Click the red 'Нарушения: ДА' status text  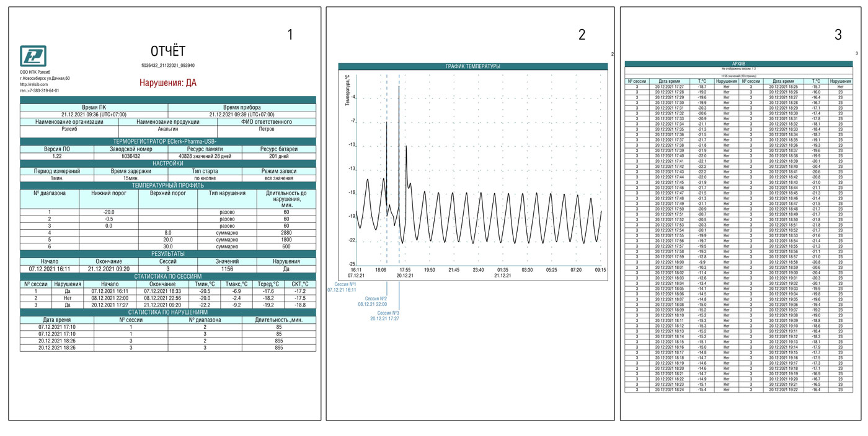tap(168, 82)
